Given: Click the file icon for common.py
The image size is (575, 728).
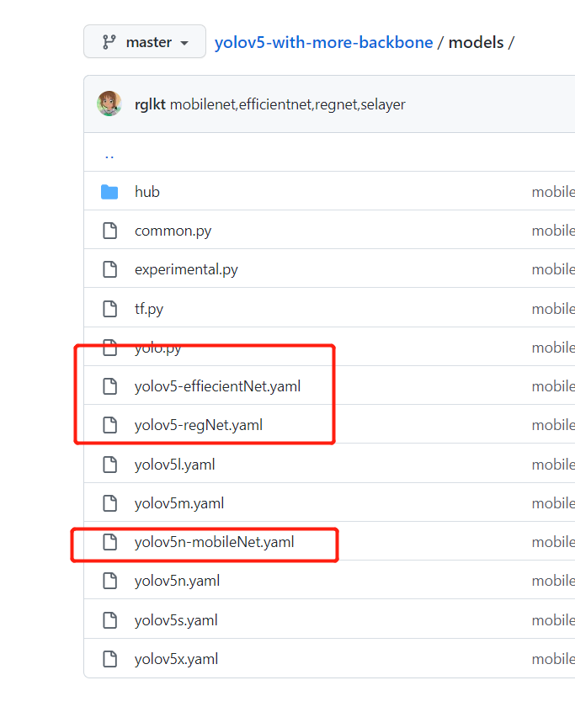Looking at the screenshot, I should point(110,231).
